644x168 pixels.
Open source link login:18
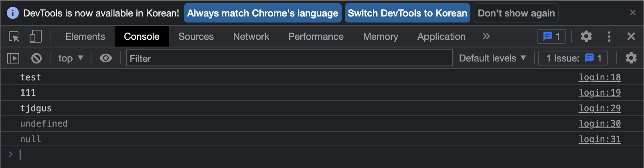coord(599,77)
